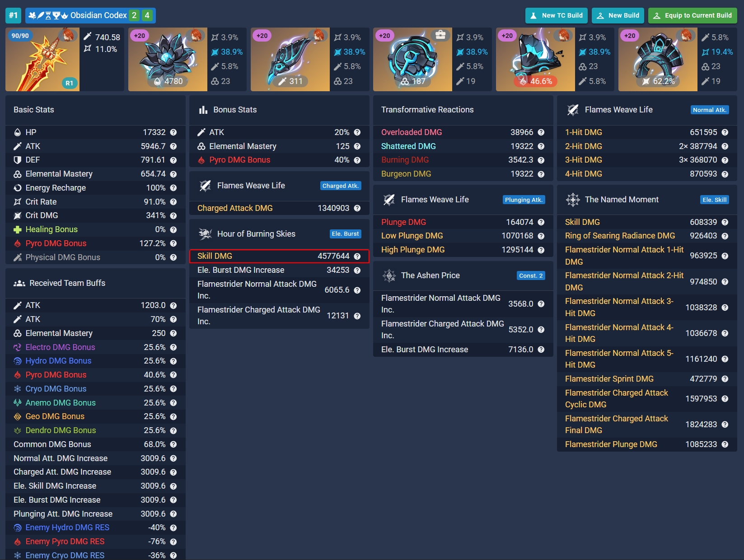Select Flamestrider Charged Attack Final DMG text
Screen dimensions: 744x560
(x=617, y=425)
